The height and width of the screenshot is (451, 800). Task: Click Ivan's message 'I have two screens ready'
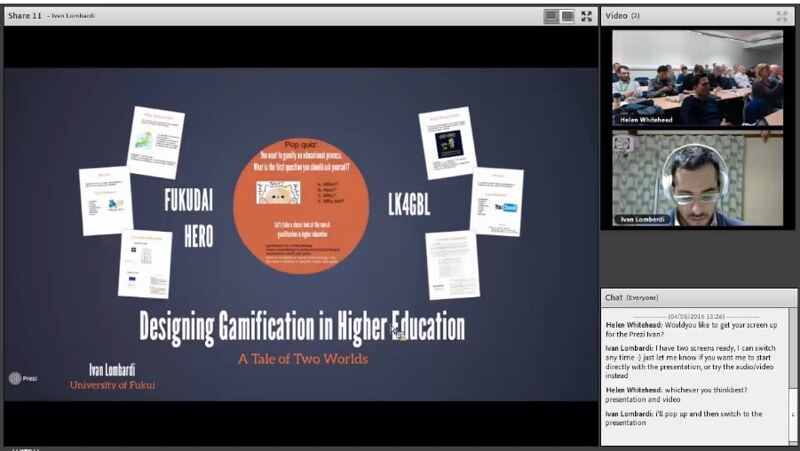[690, 362]
